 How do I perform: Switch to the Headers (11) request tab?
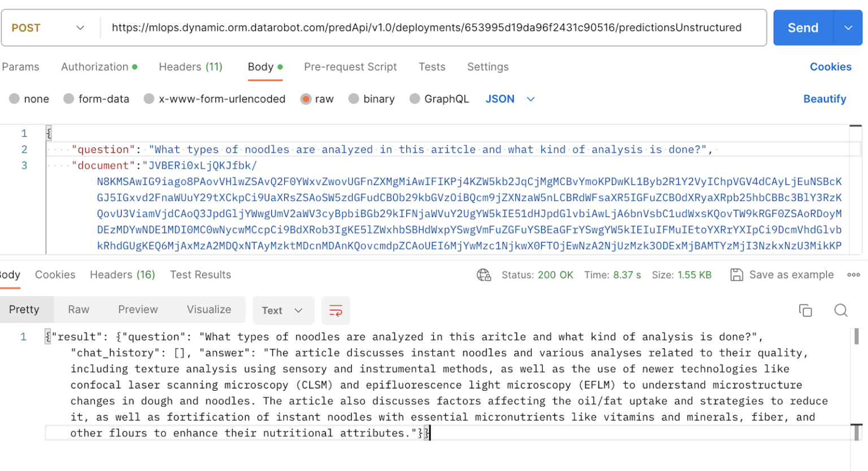click(190, 67)
